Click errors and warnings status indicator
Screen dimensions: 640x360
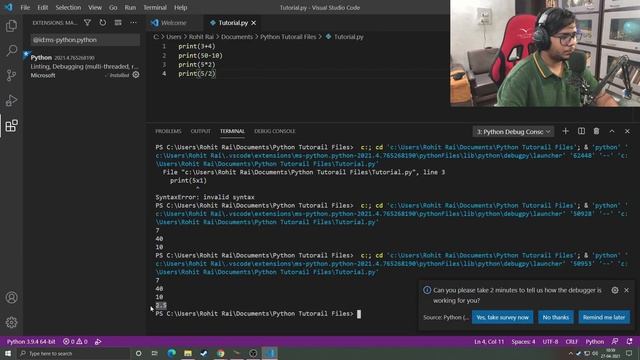(75, 342)
